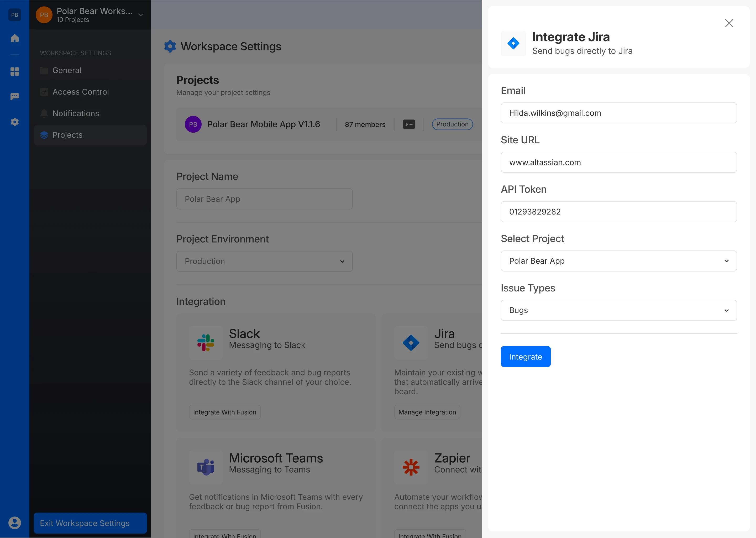Click the Jira logo in the Integration card
Screen dimensions: 756x538
pyautogui.click(x=411, y=343)
